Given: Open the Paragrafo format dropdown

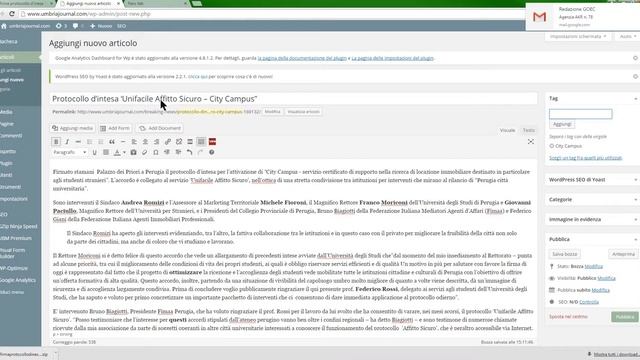Looking at the screenshot, I should [x=70, y=152].
